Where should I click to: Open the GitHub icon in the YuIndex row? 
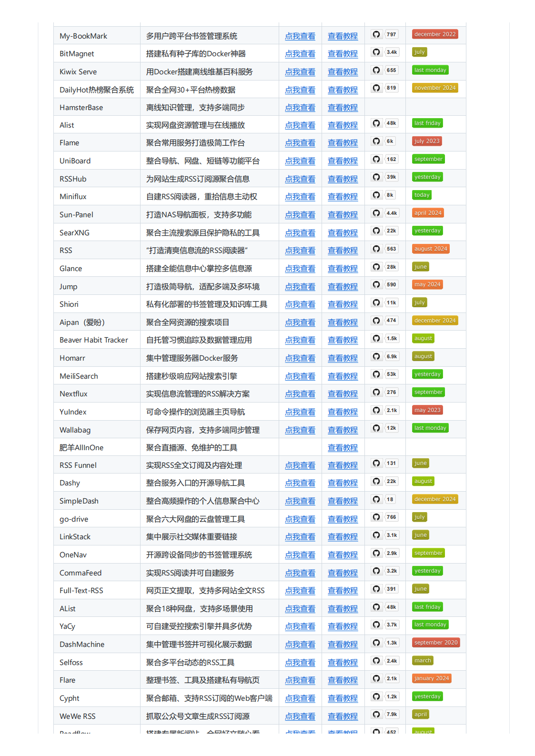click(x=376, y=410)
